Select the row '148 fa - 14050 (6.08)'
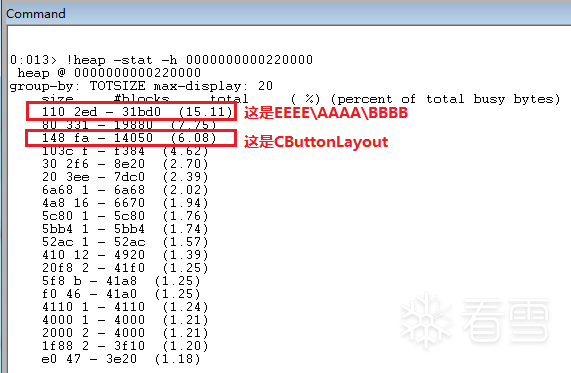This screenshot has width=571, height=373. coord(129,138)
